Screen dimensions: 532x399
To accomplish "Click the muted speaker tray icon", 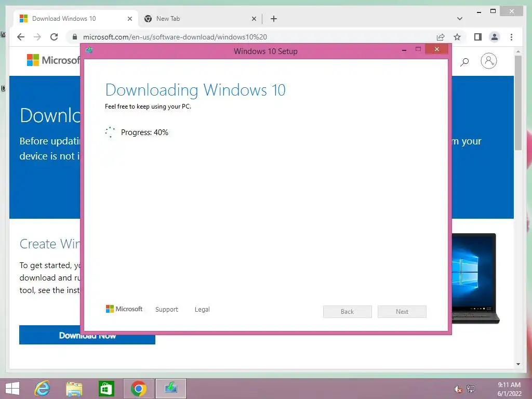I will [458, 389].
